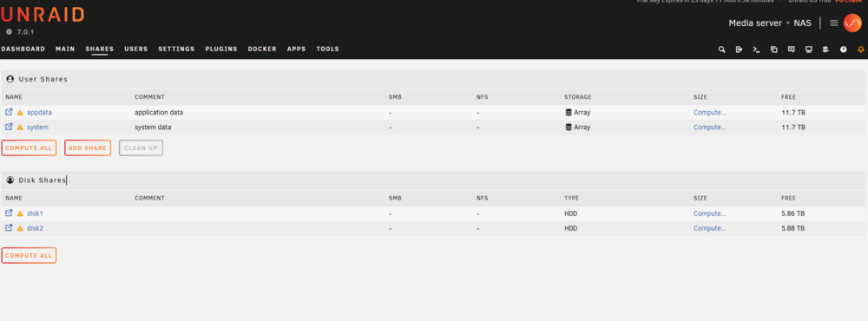Go to the Dashboard tab

click(23, 49)
